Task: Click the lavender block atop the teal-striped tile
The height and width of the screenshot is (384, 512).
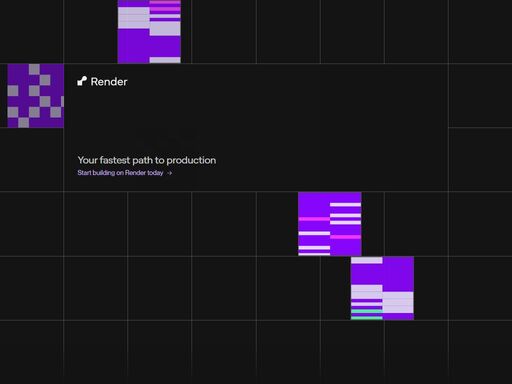Action: coord(367,260)
